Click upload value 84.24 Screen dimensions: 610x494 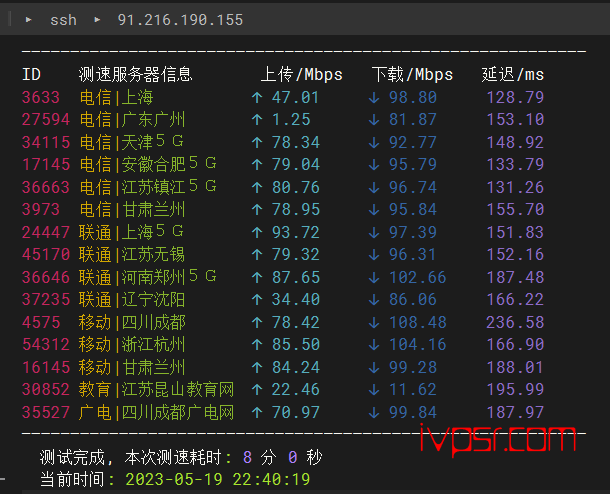[295, 368]
